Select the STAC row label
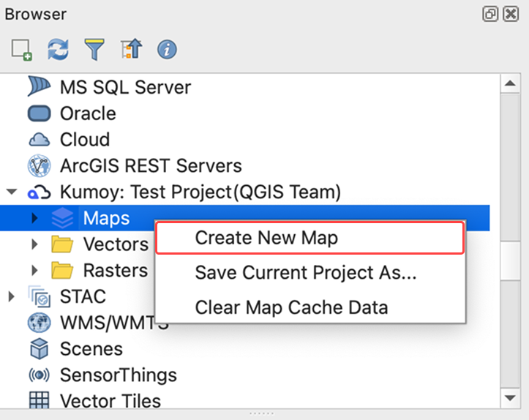 (83, 296)
